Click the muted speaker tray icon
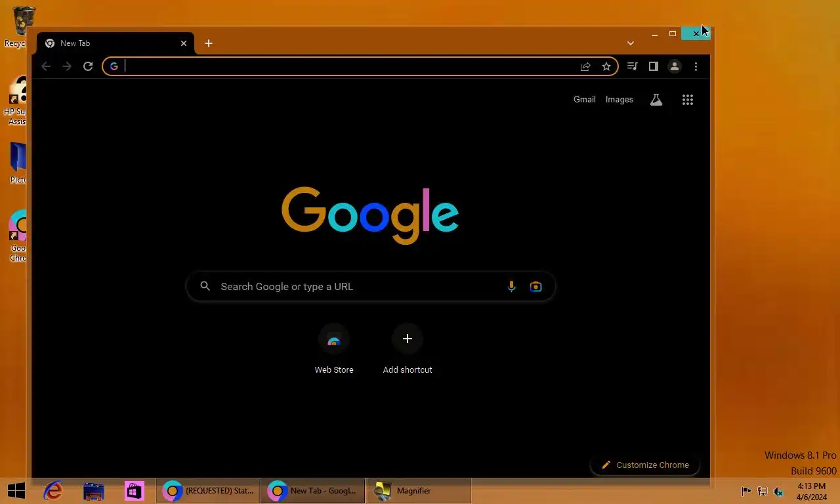The image size is (840, 504). [778, 491]
